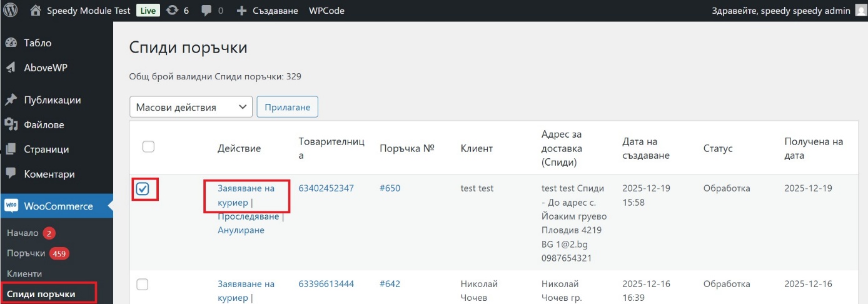This screenshot has height=304, width=868.
Task: Open waybill number 63402452347
Action: [326, 188]
